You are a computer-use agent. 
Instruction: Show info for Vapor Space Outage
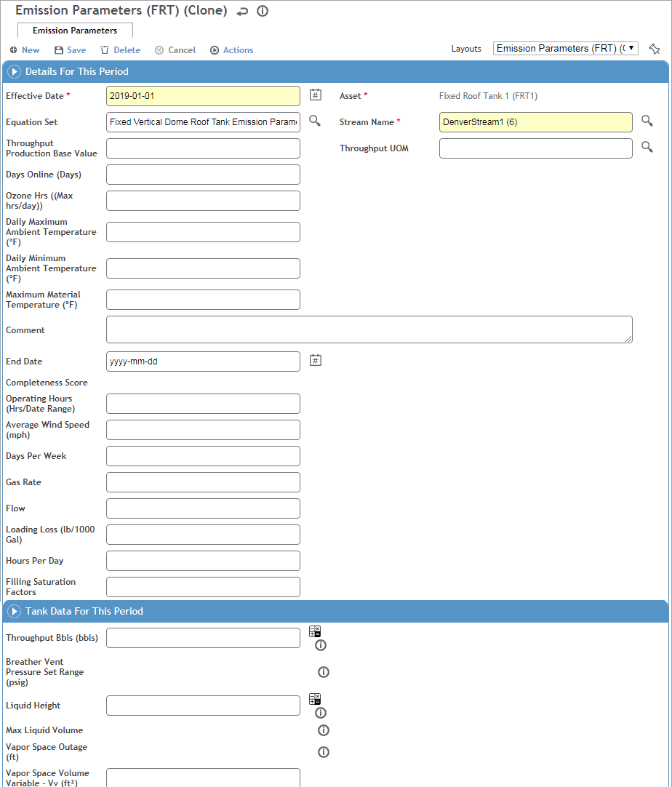coord(324,752)
